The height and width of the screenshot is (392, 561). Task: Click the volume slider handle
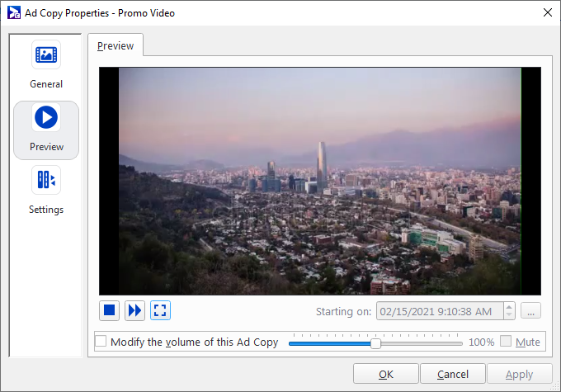click(x=375, y=343)
